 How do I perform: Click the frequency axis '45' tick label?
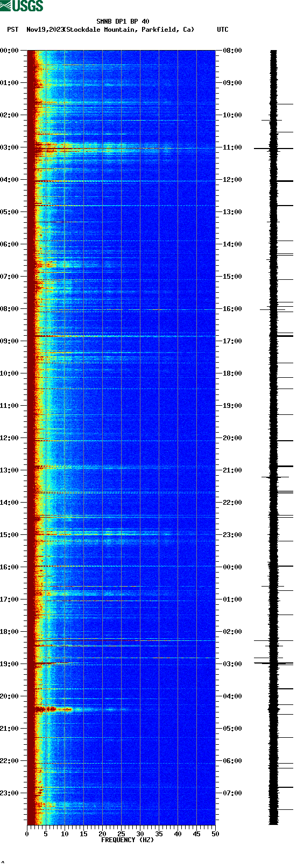click(196, 834)
